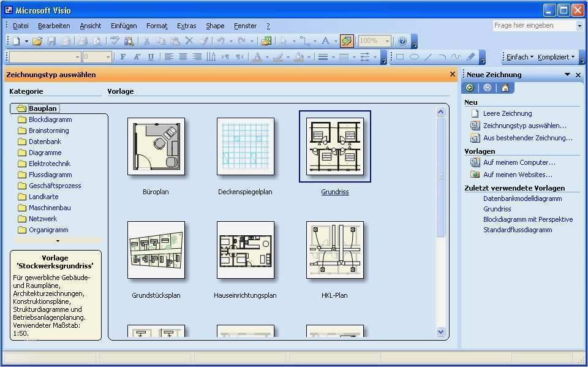This screenshot has width=588, height=367.
Task: Click the Home icon in Neue Zeichnung pane
Action: (x=505, y=88)
